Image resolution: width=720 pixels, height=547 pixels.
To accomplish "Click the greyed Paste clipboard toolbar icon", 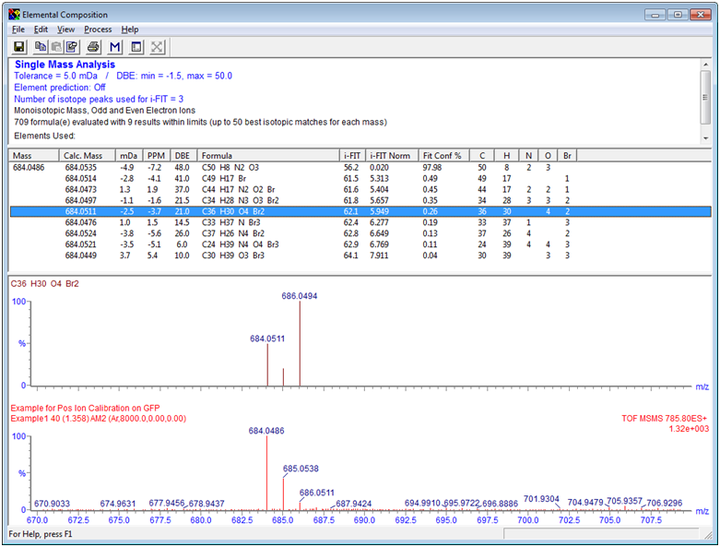I will [x=56, y=46].
